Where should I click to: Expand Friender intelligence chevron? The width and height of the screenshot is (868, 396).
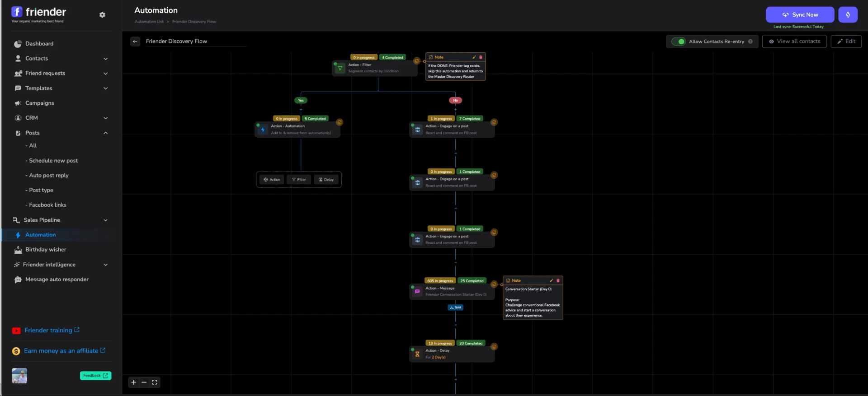point(105,265)
